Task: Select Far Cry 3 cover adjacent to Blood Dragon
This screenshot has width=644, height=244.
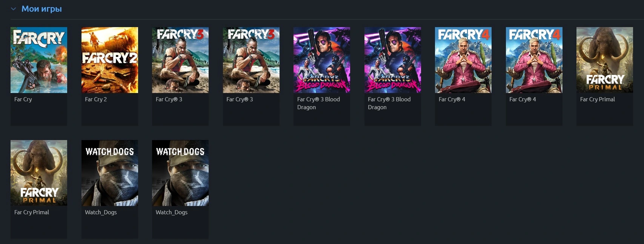Action: 251,60
